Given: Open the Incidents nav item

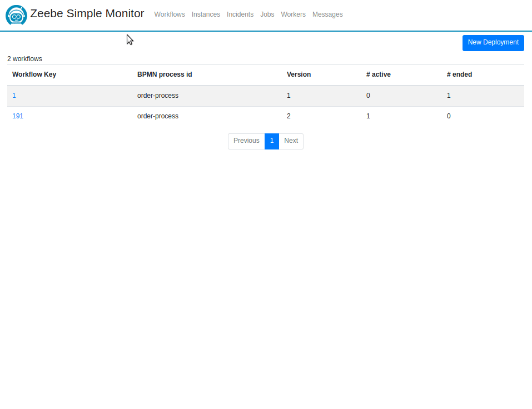Looking at the screenshot, I should pyautogui.click(x=240, y=14).
